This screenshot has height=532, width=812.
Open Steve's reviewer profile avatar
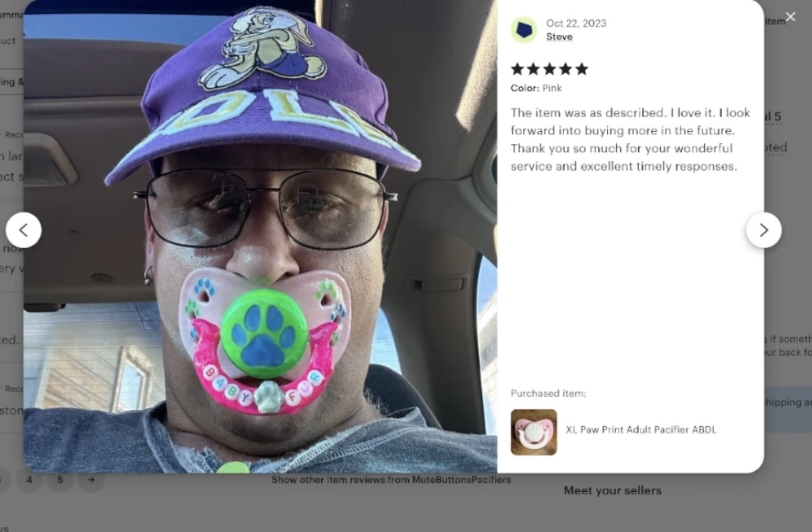[524, 30]
